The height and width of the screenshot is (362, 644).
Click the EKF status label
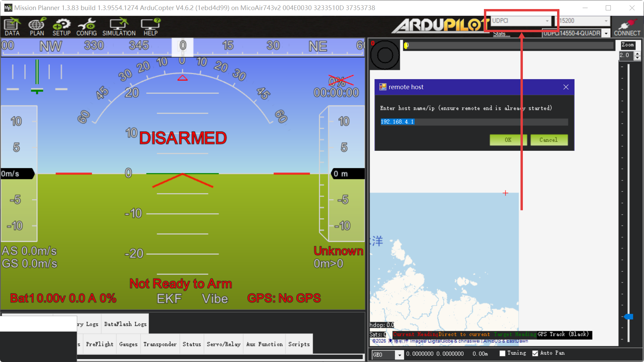pos(169,298)
